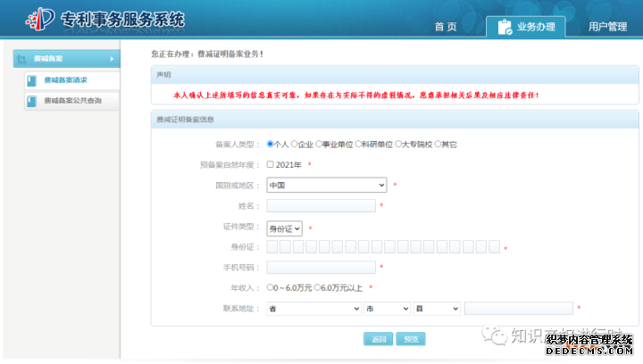Viewport: 643px width, 364px height.
Task: Open the 国别或地区 dropdown
Action: [326, 185]
